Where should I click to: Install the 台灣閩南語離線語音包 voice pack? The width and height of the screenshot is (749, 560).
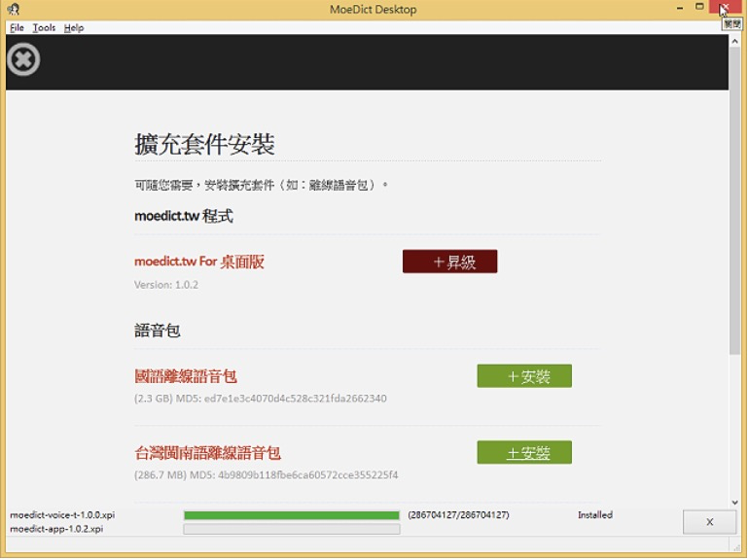[x=524, y=453]
